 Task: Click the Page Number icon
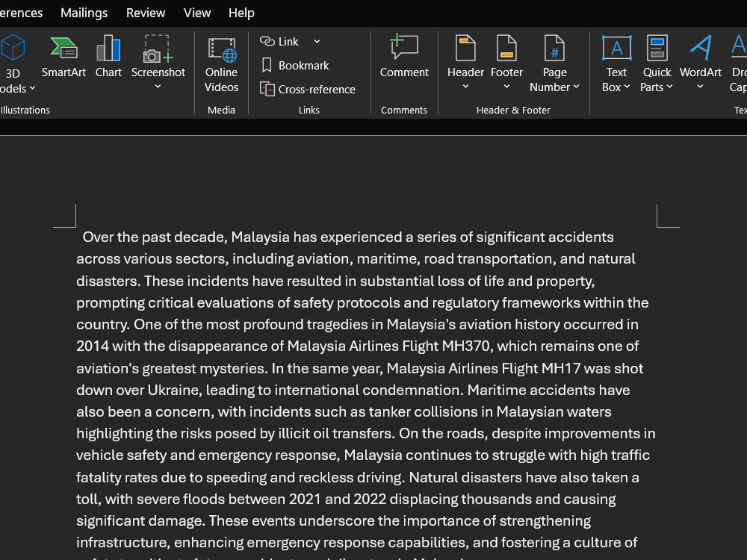tap(554, 48)
